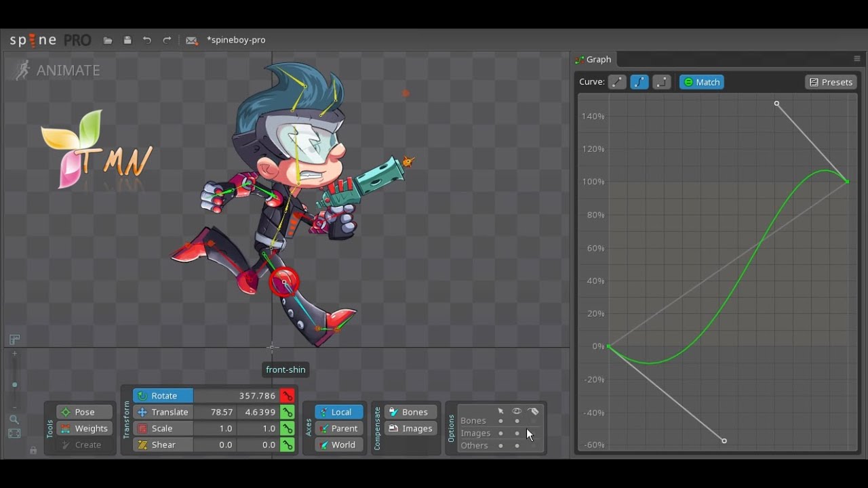Screen dimensions: 868x488
Task: Click the undo arrow icon
Action: coord(147,40)
